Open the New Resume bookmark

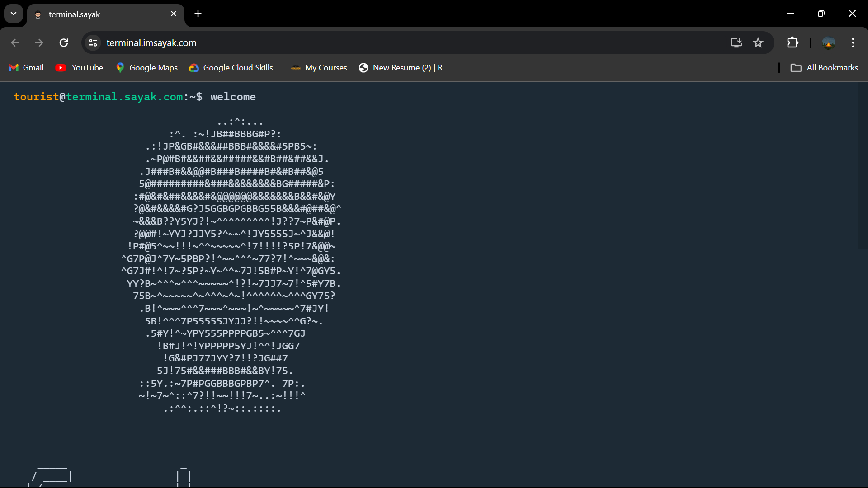point(403,67)
